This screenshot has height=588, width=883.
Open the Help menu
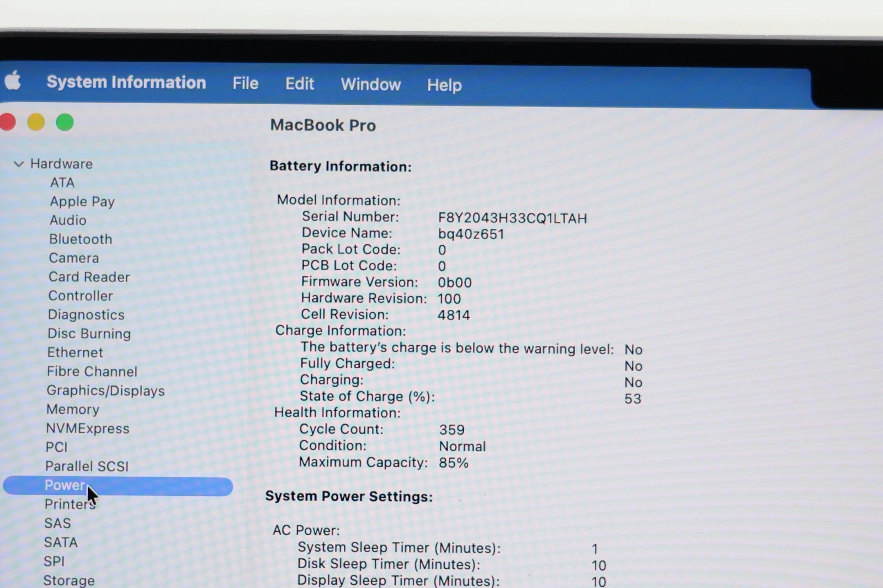click(444, 85)
